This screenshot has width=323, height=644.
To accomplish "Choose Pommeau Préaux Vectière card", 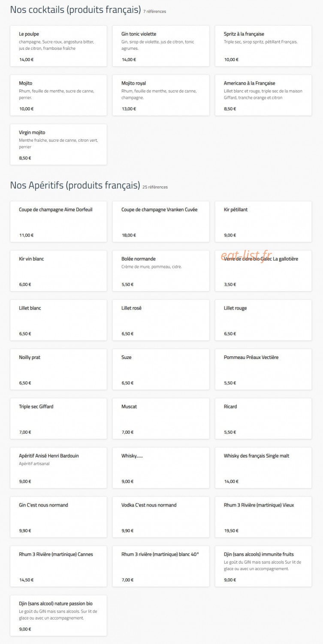I will pos(263,370).
